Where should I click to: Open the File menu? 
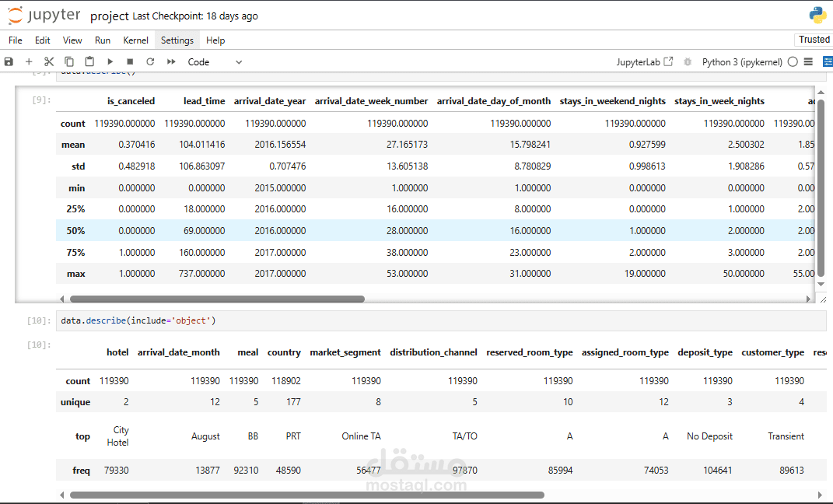(16, 40)
